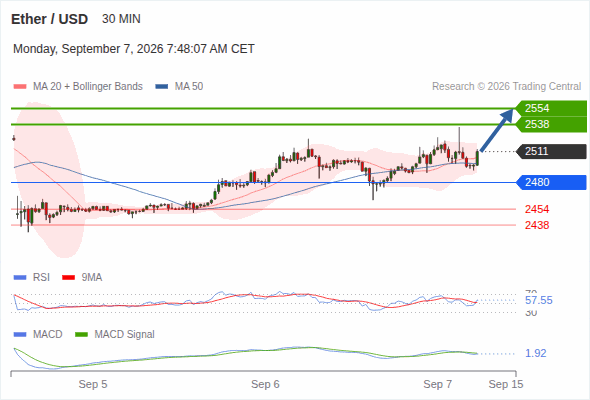Select the 2538 resistance price tag
This screenshot has height=400, width=590.
[x=551, y=125]
